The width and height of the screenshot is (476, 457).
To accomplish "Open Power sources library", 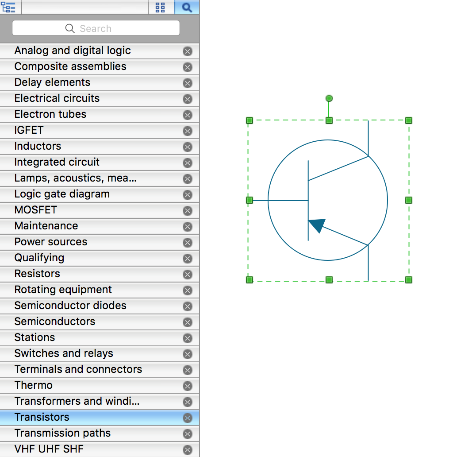I will click(x=100, y=243).
